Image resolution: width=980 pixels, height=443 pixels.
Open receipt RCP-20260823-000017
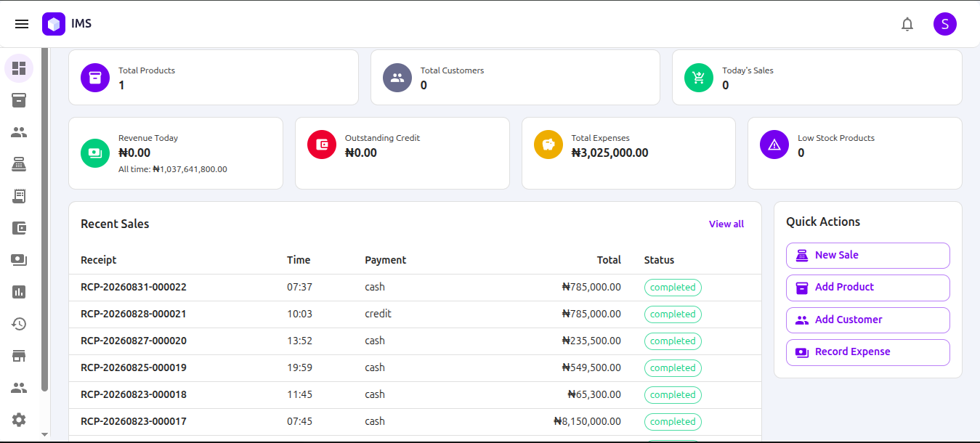(134, 422)
